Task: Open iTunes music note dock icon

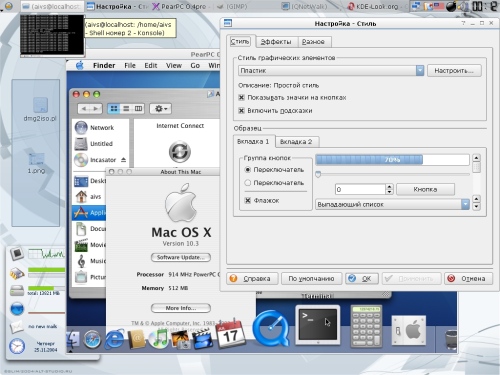Action: [x=159, y=339]
